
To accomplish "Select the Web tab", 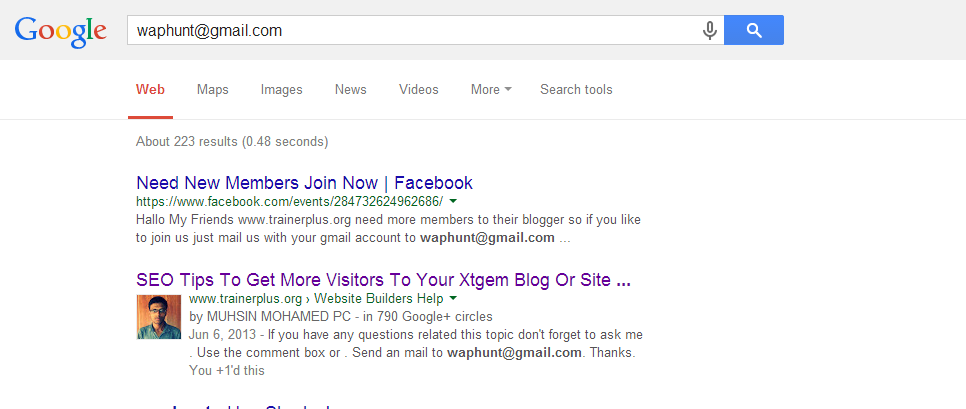I will click(150, 90).
